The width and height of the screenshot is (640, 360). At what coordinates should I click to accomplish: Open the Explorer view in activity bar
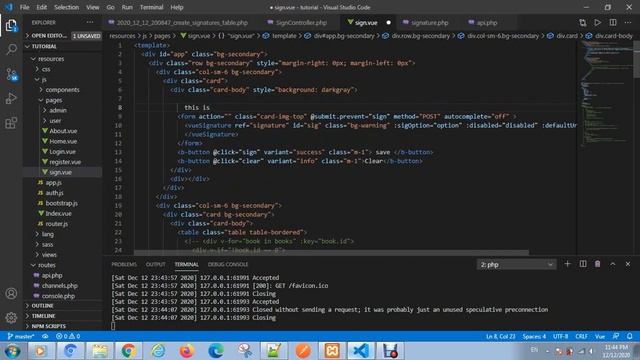click(x=11, y=26)
